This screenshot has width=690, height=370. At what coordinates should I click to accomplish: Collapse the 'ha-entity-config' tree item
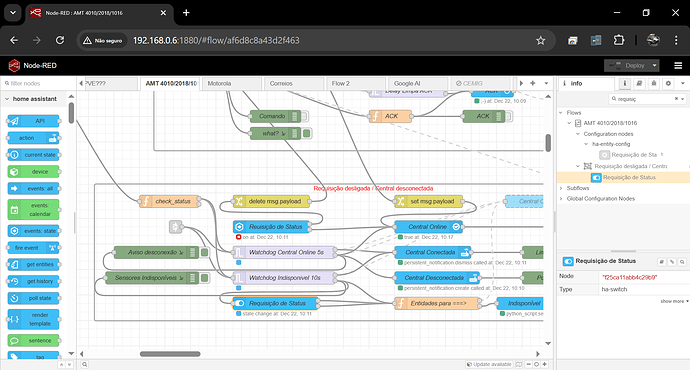coord(586,144)
